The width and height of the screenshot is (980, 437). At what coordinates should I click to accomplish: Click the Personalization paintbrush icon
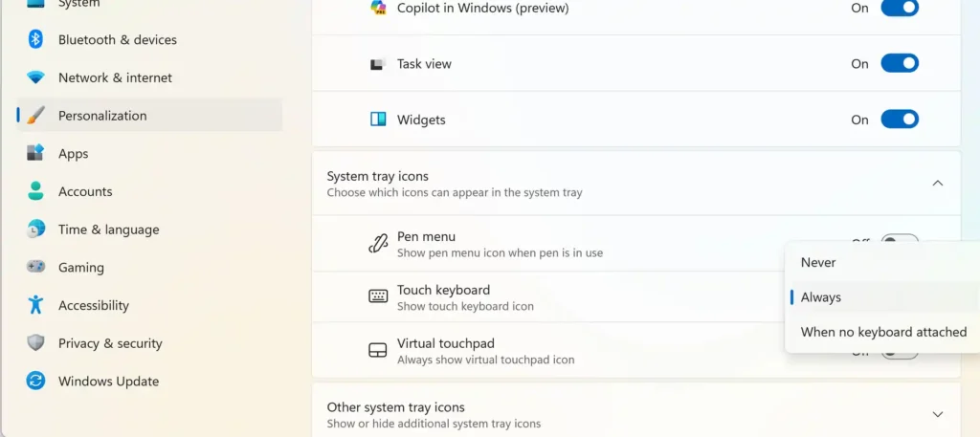[35, 116]
